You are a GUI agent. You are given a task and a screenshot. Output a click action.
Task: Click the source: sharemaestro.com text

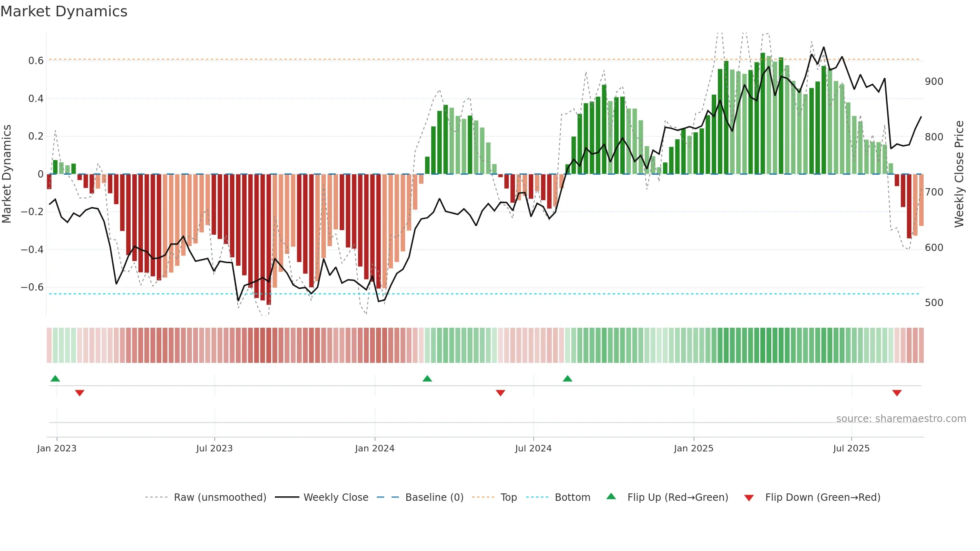[901, 419]
